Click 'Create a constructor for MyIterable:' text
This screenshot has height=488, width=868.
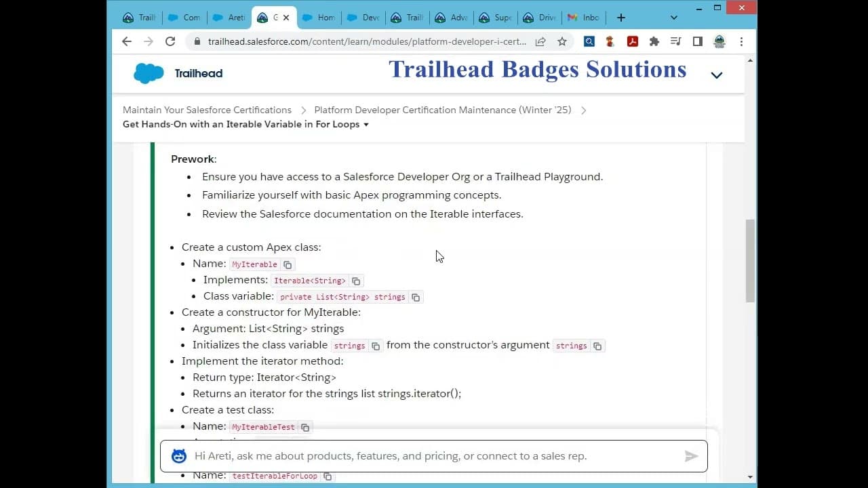pos(271,312)
